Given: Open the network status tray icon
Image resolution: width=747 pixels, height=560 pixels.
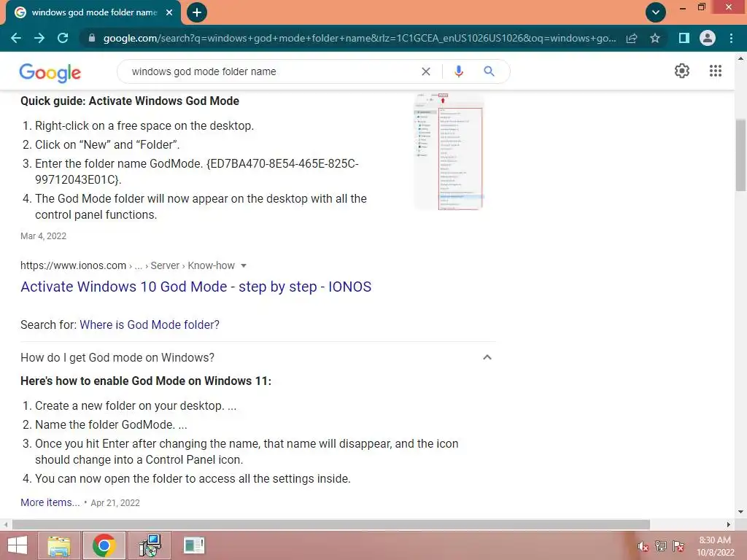Looking at the screenshot, I should [x=661, y=546].
